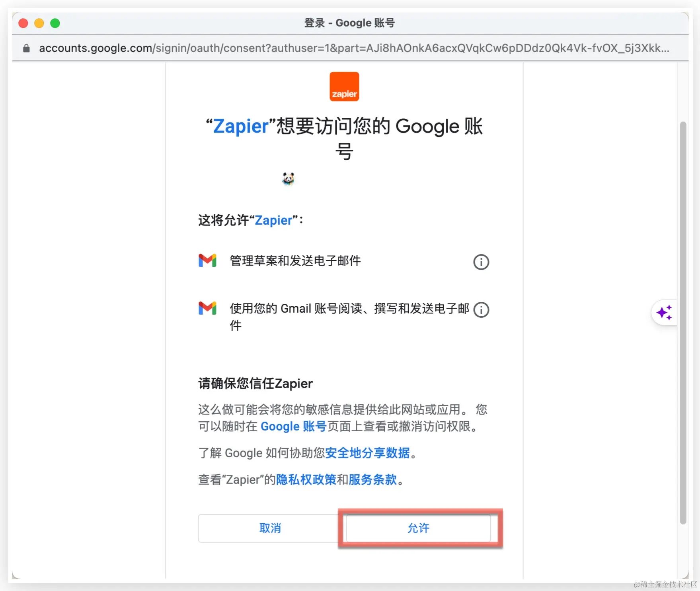Open the Google 账号 link
The image size is (700, 591).
(293, 427)
